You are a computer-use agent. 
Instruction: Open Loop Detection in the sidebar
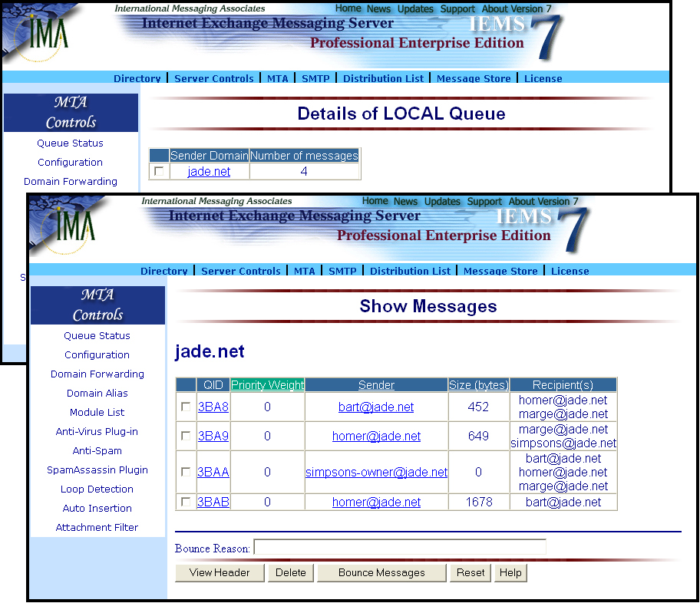pos(97,489)
